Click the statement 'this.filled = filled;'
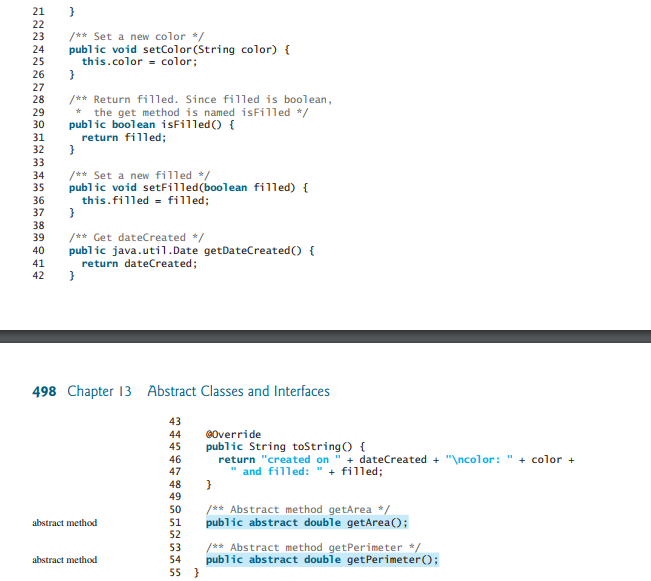 145,201
